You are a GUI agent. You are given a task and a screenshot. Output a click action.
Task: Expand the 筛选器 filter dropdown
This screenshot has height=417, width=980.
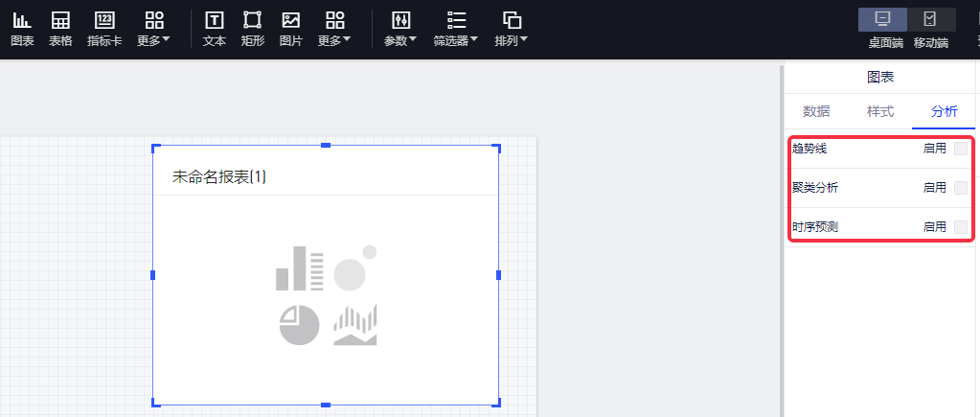coord(455,28)
